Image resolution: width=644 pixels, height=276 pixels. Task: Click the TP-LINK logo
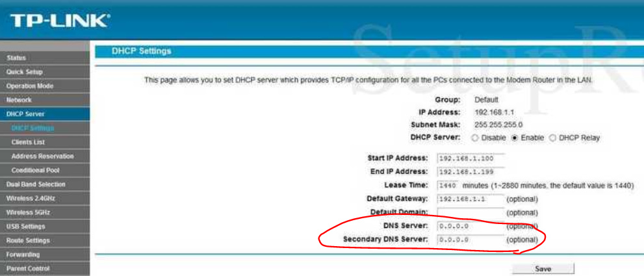click(59, 21)
